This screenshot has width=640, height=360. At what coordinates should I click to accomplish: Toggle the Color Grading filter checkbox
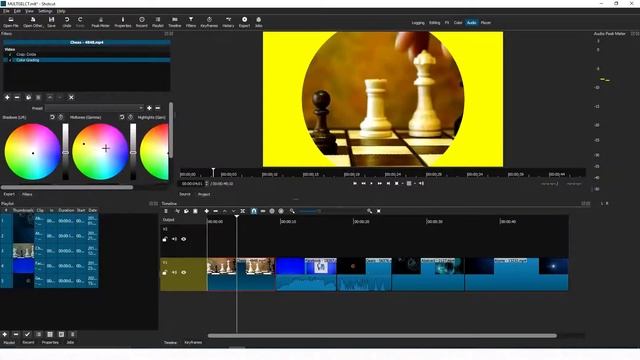pos(10,60)
